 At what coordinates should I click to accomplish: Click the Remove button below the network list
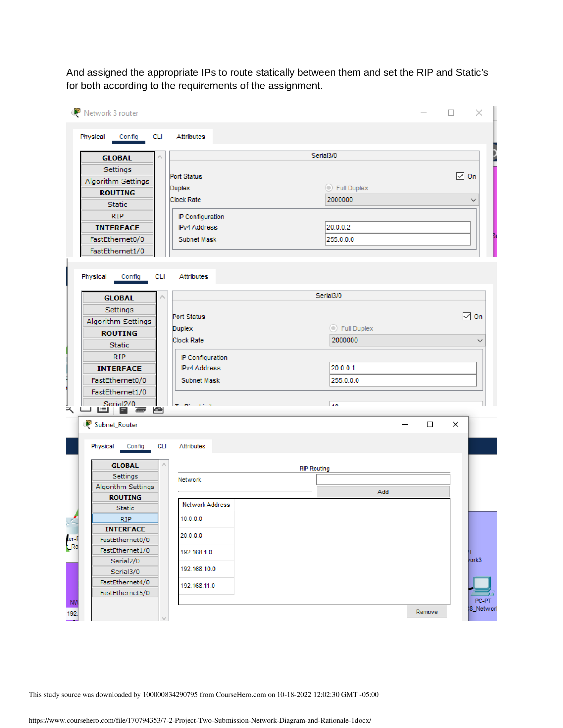click(x=427, y=612)
